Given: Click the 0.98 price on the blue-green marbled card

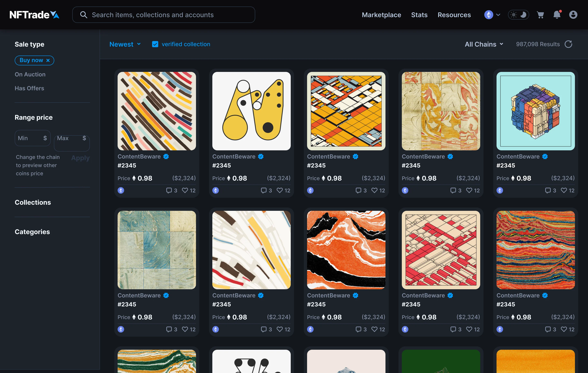Looking at the screenshot, I should click(145, 317).
